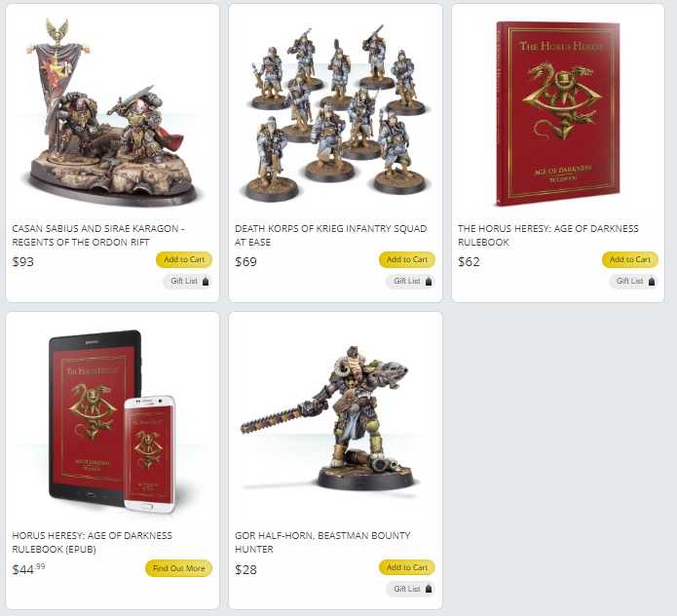Open Death Korps of Krieg Infantry Squad title
Screen dimensions: 677x616
[331, 236]
